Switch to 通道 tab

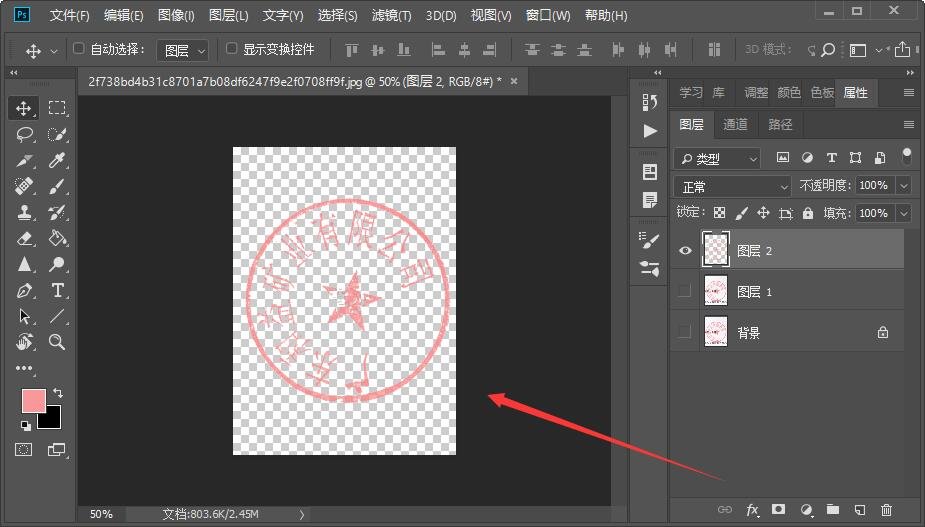736,125
